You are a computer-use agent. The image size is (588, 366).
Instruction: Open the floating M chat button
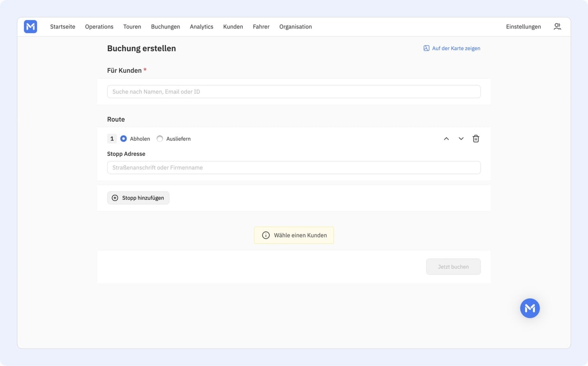[x=530, y=308]
